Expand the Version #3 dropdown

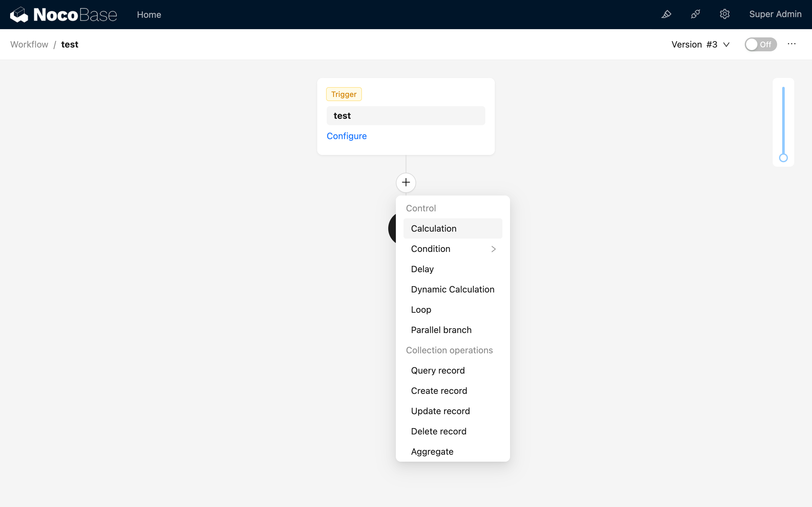point(700,44)
